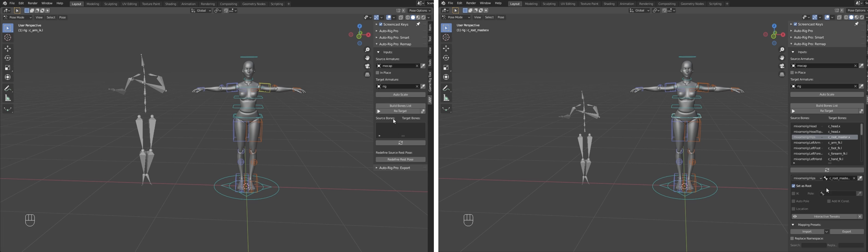Select the Cursor tool in the left window
This screenshot has width=868, height=252.
[x=8, y=37]
